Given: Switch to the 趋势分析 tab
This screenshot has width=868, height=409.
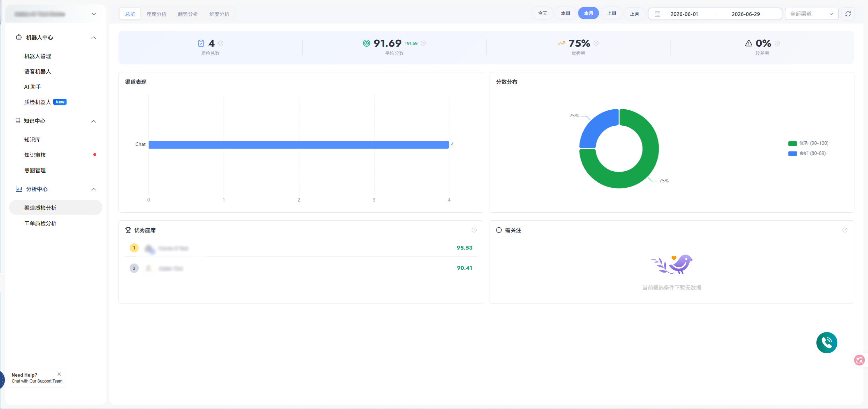Looking at the screenshot, I should [x=187, y=14].
